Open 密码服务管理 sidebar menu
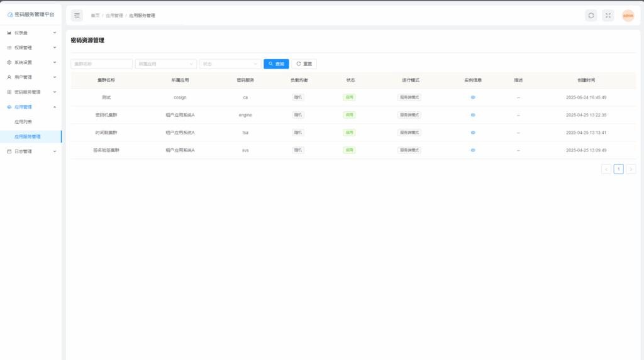The width and height of the screenshot is (644, 360). tap(31, 92)
